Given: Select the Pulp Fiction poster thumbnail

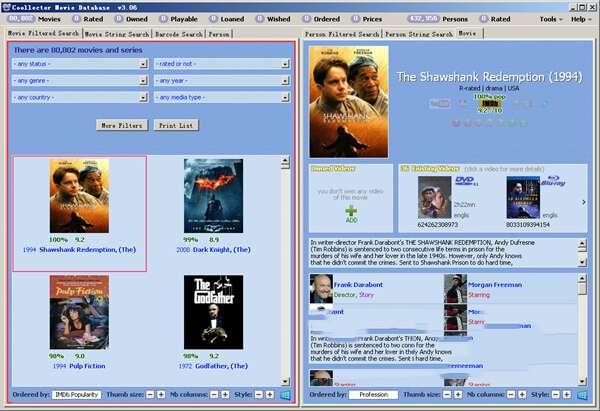Looking at the screenshot, I should pos(79,312).
